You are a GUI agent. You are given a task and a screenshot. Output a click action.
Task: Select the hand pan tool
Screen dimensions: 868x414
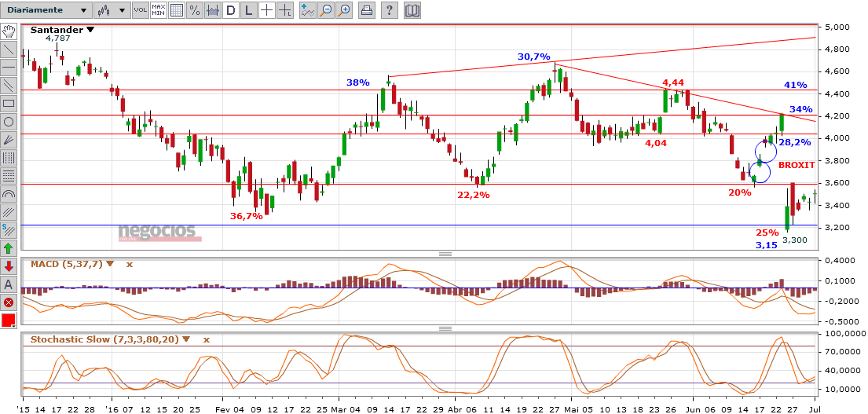9,31
